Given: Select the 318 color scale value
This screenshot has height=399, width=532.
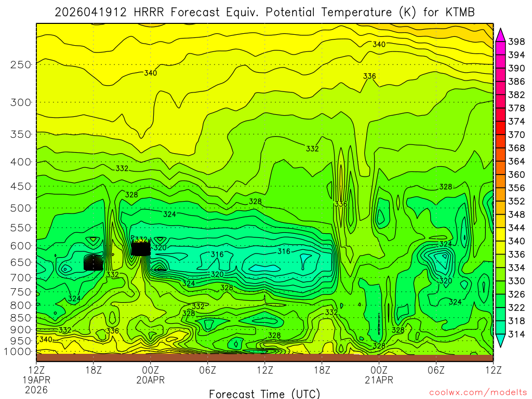Looking at the screenshot, I should pos(516,321).
